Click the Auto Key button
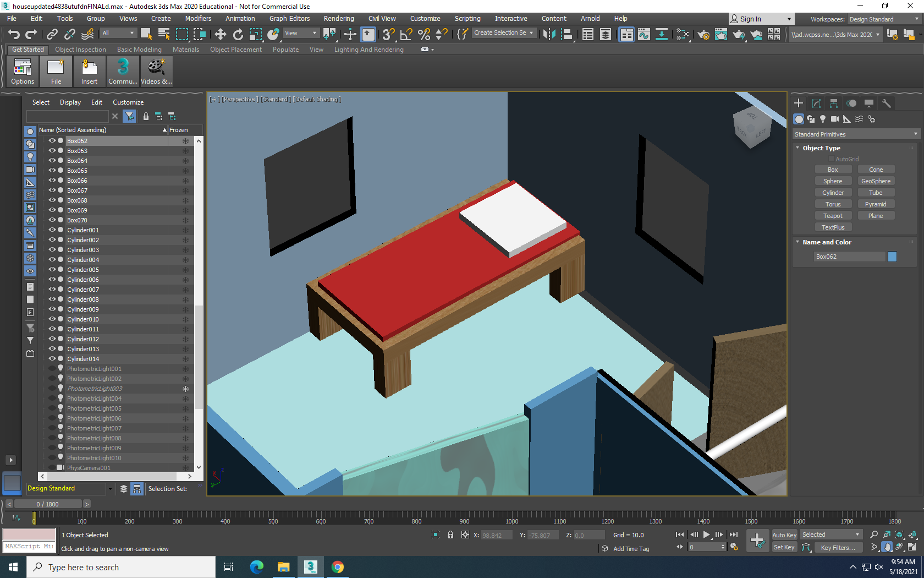The height and width of the screenshot is (578, 924). click(784, 535)
